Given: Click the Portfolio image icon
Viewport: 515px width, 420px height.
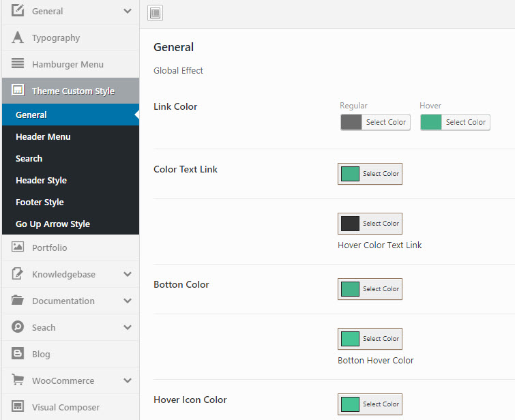Looking at the screenshot, I should (x=18, y=247).
